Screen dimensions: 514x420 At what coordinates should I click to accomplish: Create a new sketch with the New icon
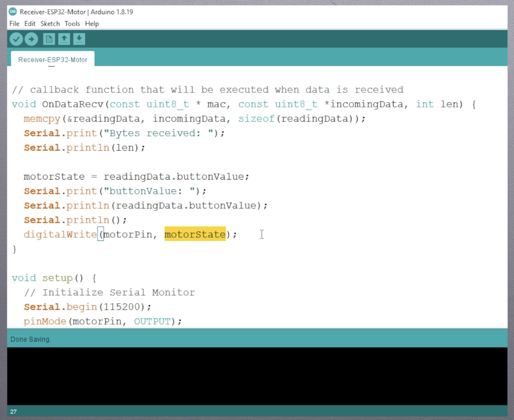tap(49, 39)
